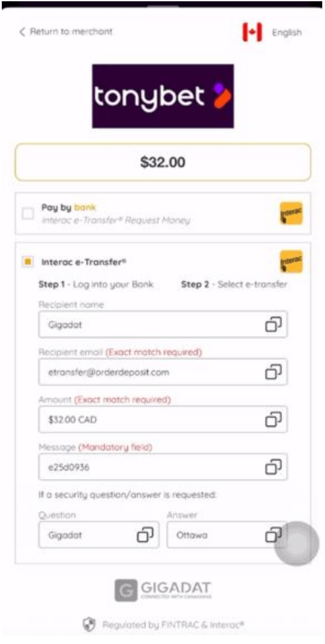Viewport: 325px width, 644px height.
Task: Click the GIGADAT footer logo
Action: tap(163, 590)
